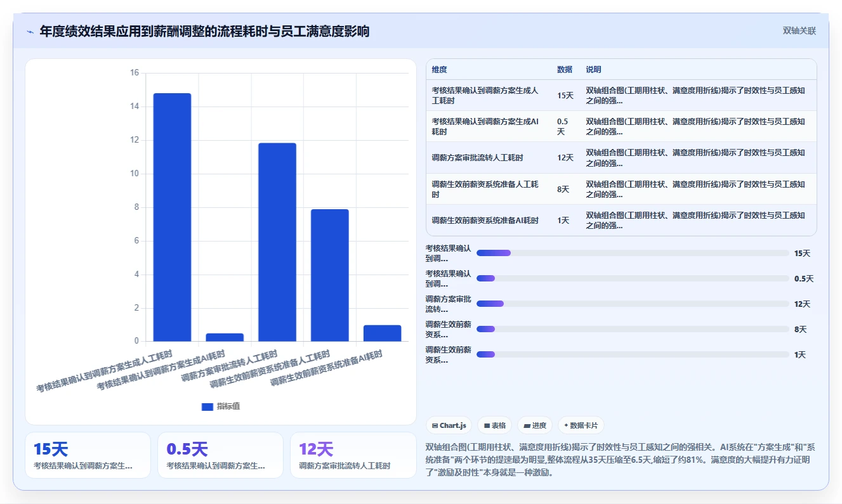Click the chart bar for 调薪方案审批流转人工耗时

point(277,242)
